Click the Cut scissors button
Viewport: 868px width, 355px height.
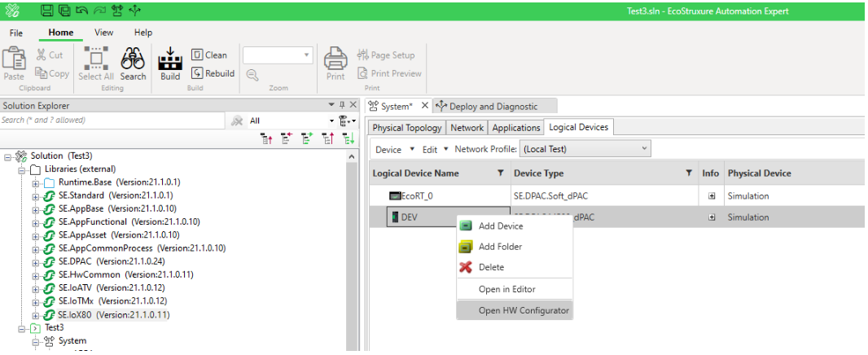[x=50, y=55]
